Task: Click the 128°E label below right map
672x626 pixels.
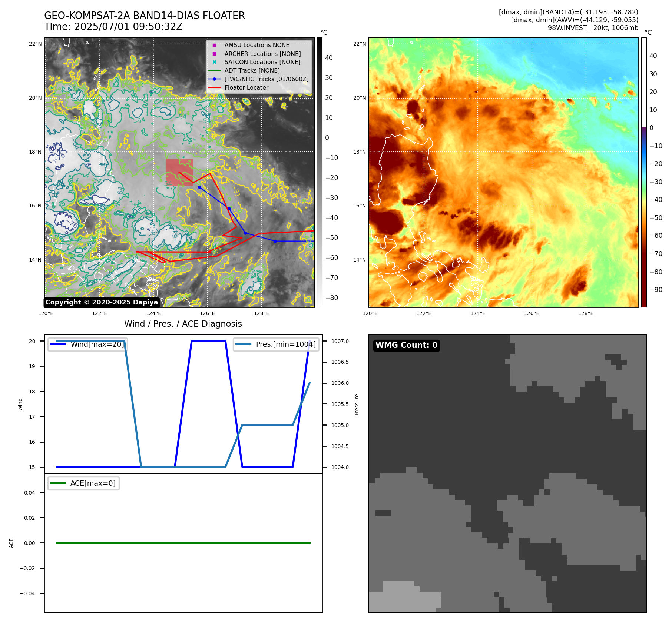Action: [586, 313]
